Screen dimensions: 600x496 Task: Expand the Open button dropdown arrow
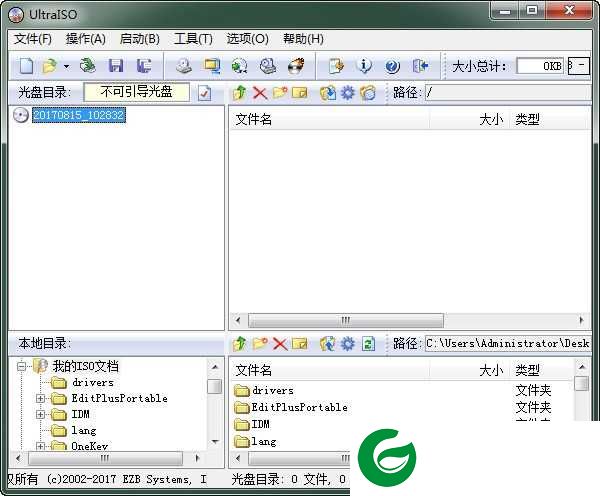(x=67, y=66)
